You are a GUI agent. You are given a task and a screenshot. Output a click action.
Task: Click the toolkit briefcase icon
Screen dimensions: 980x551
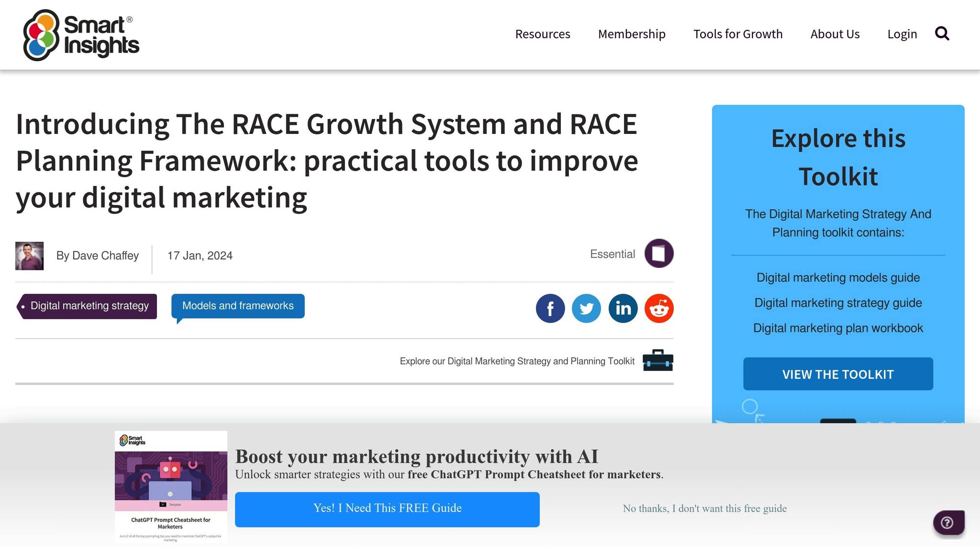[x=658, y=361]
